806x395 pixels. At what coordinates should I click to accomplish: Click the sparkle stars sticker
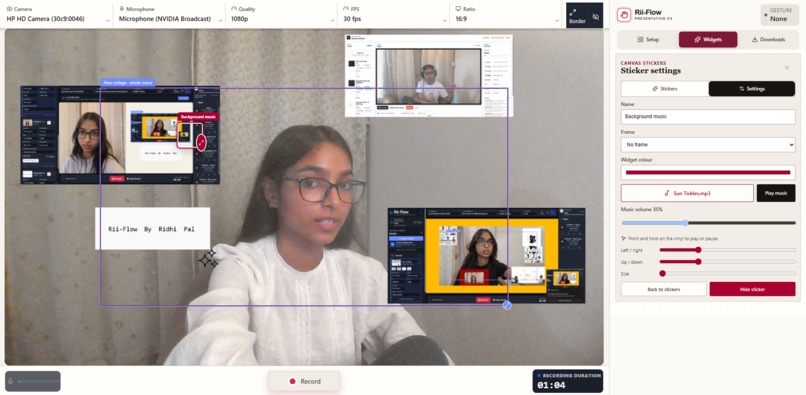pyautogui.click(x=208, y=259)
